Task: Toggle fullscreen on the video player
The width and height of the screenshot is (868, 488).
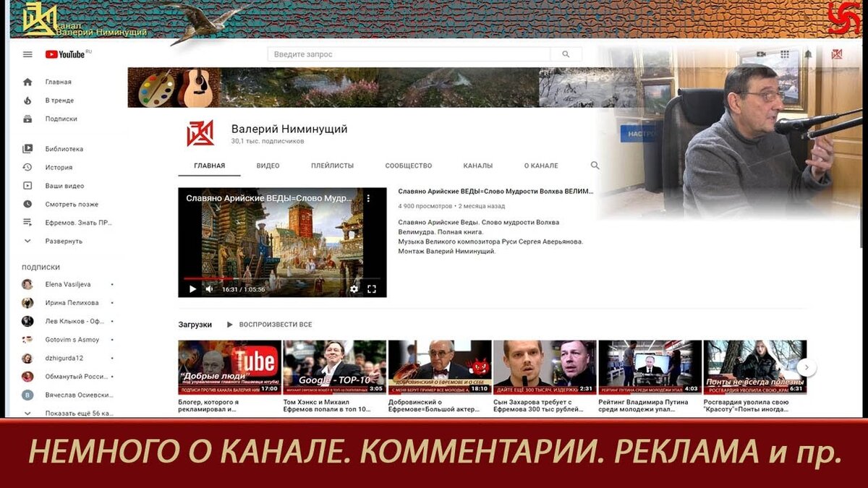Action: pos(373,288)
